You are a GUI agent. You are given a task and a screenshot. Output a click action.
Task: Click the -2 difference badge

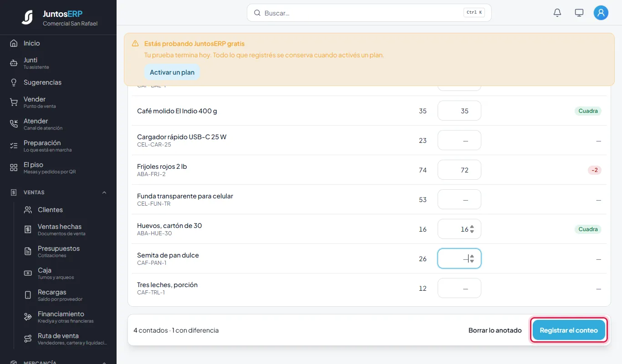click(x=595, y=170)
